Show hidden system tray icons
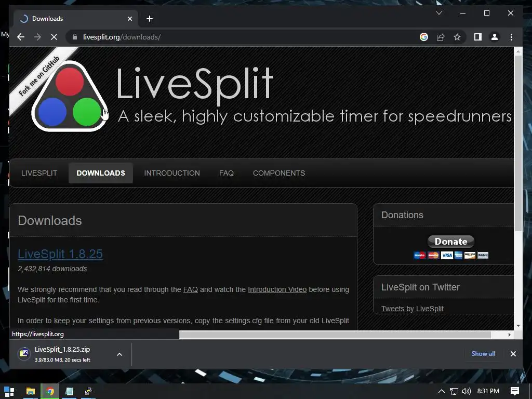Viewport: 532px width, 399px height. pos(441,391)
